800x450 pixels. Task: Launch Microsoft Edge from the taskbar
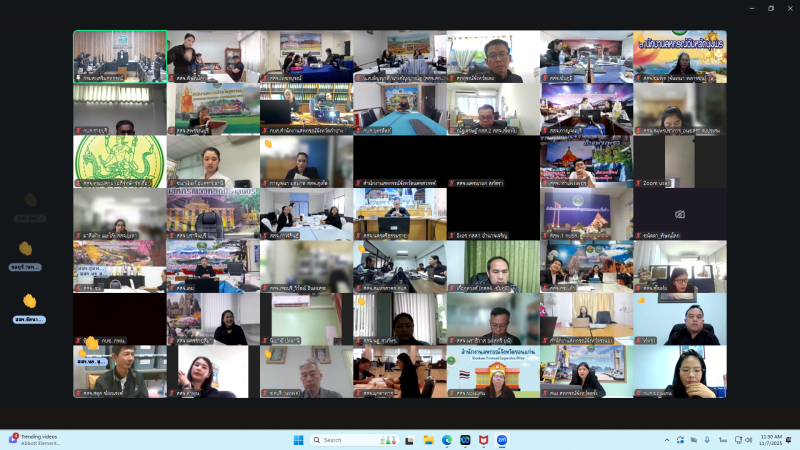[447, 440]
